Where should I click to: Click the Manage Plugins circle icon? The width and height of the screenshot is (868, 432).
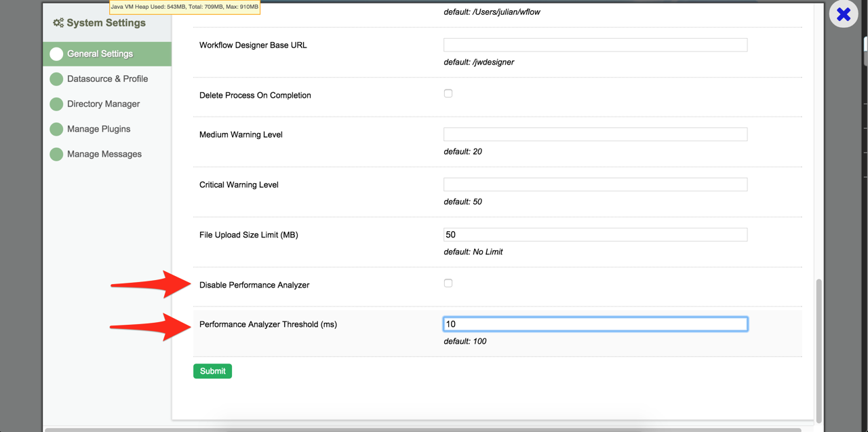(x=56, y=130)
